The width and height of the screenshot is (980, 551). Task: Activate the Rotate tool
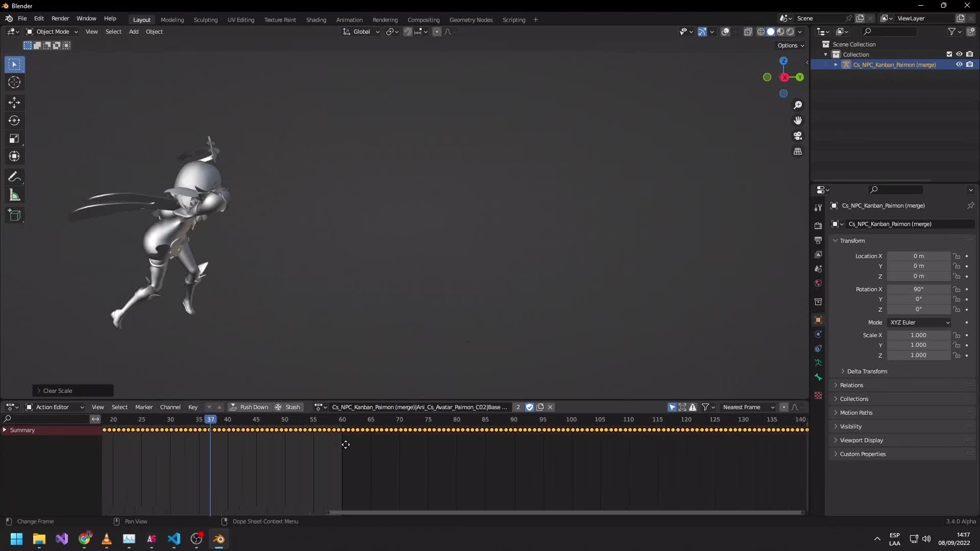pos(14,121)
